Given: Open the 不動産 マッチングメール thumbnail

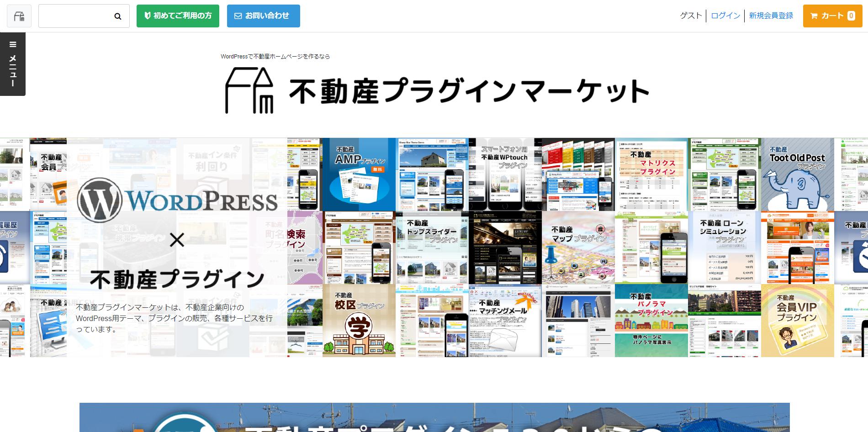Looking at the screenshot, I should pyautogui.click(x=505, y=321).
